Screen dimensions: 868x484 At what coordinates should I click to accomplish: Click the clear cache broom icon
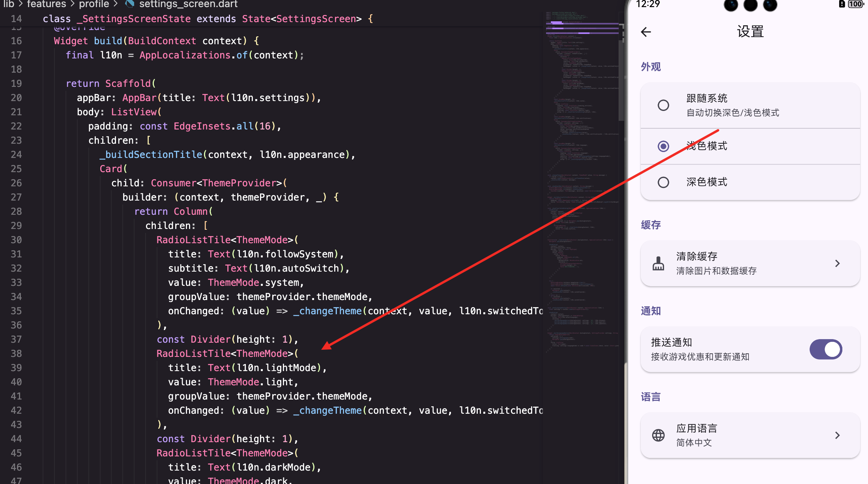tap(658, 263)
